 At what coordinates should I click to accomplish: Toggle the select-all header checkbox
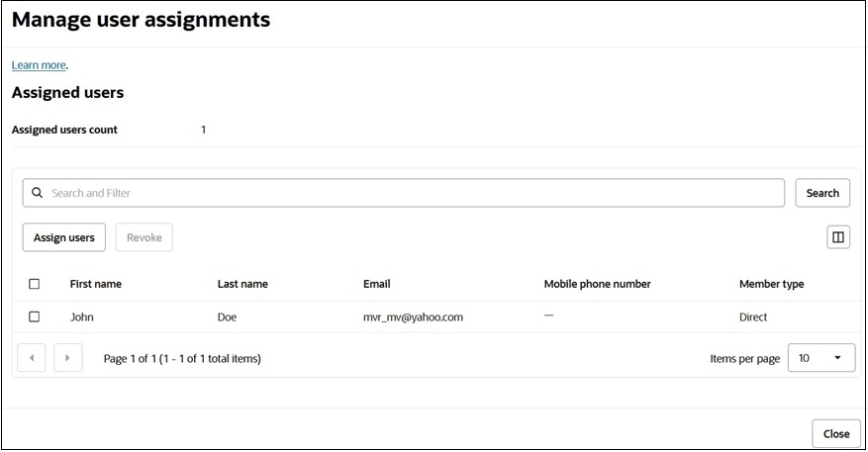tap(35, 284)
